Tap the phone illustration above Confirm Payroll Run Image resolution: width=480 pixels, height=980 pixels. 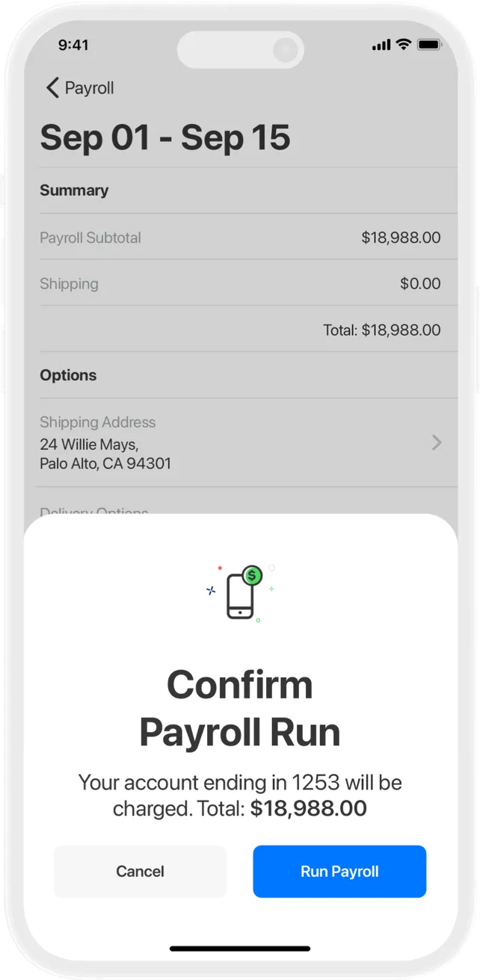point(241,598)
